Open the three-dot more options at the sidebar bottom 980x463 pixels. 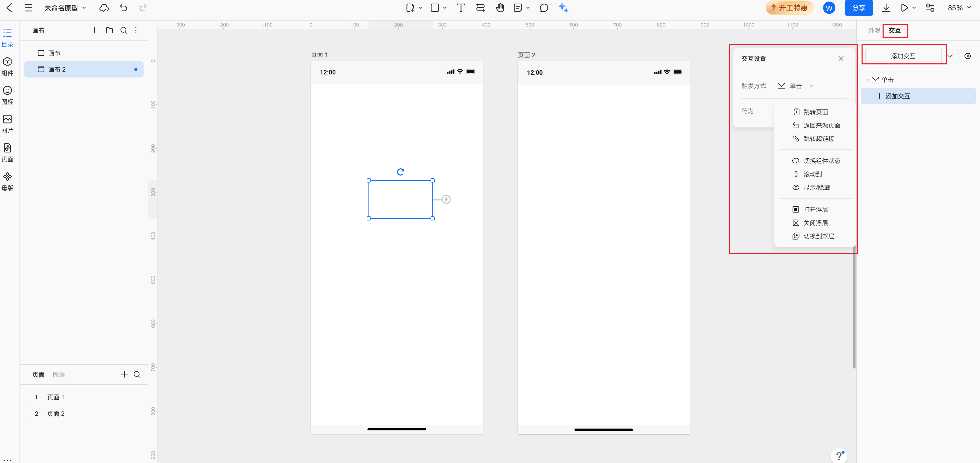coord(8,460)
